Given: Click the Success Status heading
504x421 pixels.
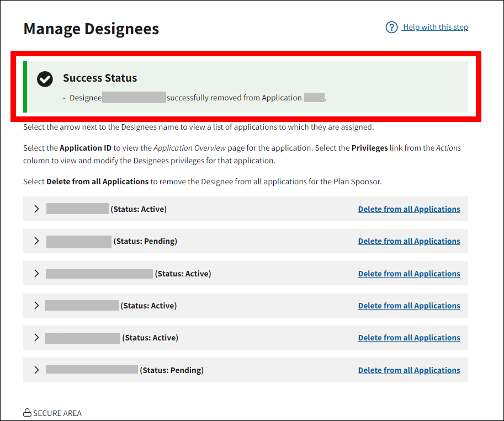Looking at the screenshot, I should point(100,78).
